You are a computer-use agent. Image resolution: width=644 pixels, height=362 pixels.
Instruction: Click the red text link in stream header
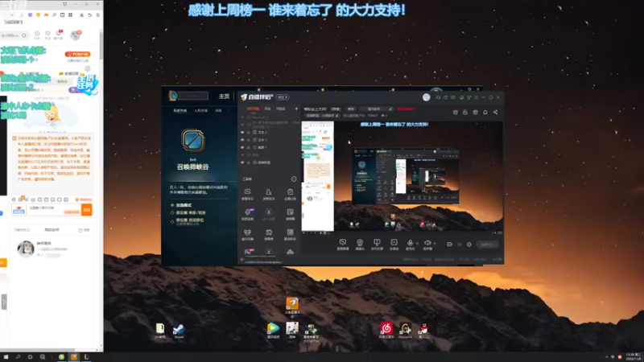[406, 109]
